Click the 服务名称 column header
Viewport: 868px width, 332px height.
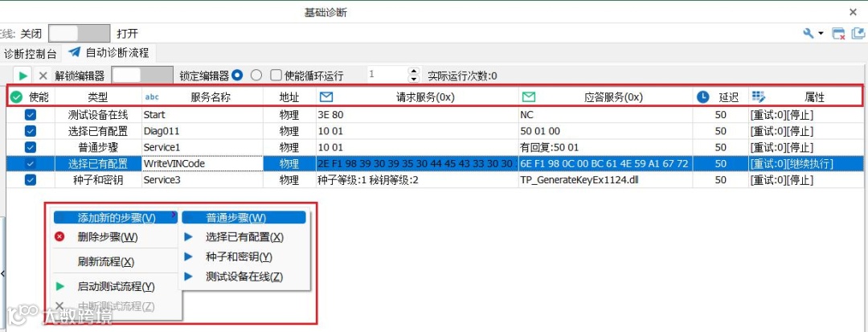click(202, 97)
